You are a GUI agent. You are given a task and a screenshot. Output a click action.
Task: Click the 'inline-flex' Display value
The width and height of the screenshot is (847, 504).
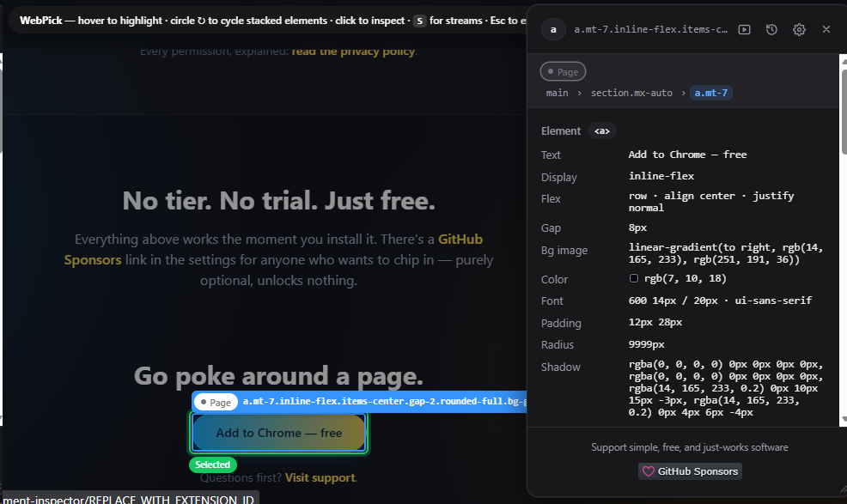click(x=661, y=176)
